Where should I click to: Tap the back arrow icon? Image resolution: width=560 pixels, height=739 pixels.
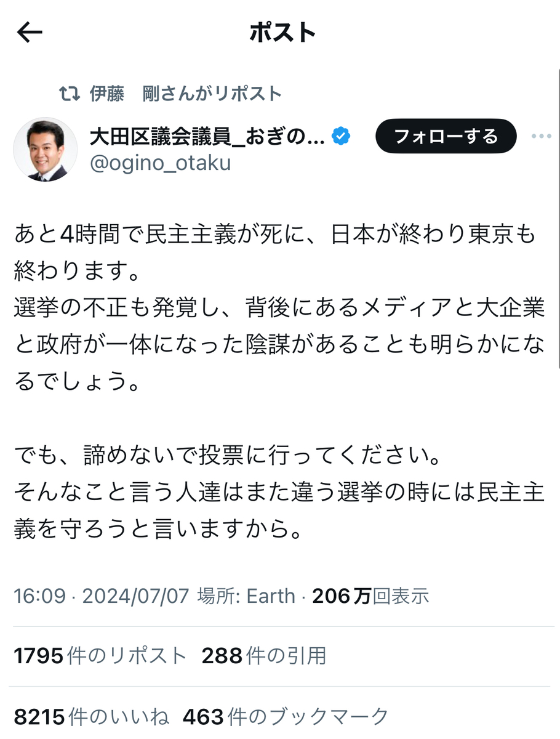(30, 33)
